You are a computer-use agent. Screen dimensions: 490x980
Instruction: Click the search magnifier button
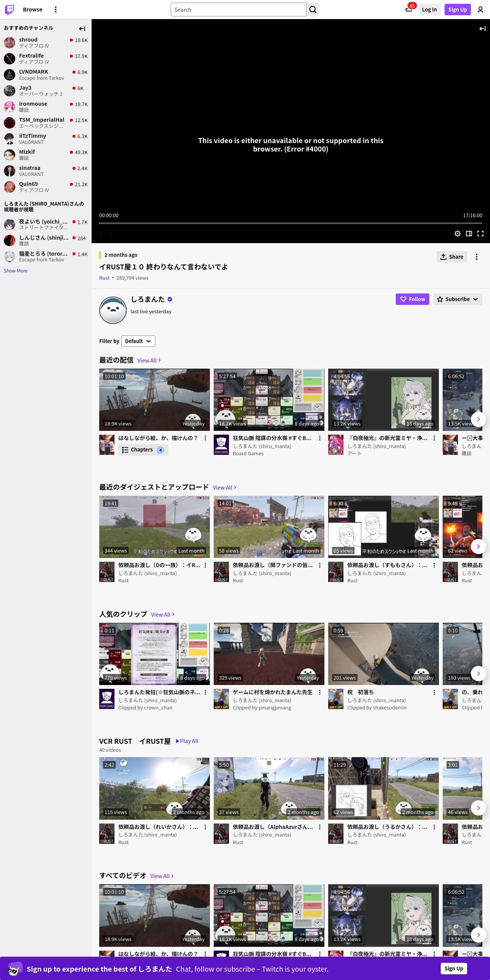pos(313,10)
